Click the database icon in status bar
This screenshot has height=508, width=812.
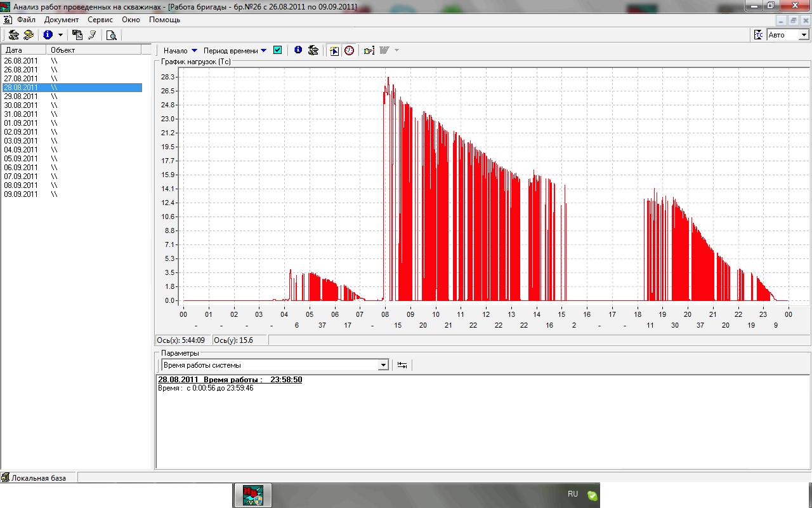coord(5,478)
